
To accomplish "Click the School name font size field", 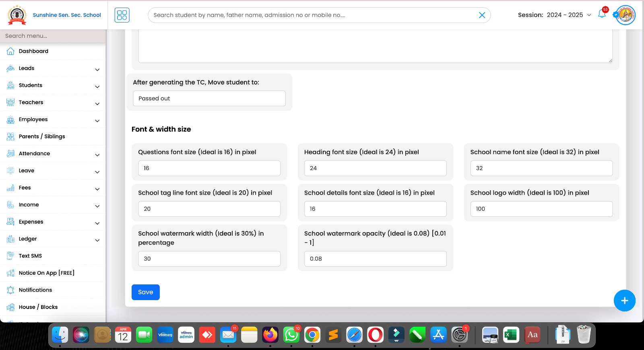I will [x=541, y=168].
